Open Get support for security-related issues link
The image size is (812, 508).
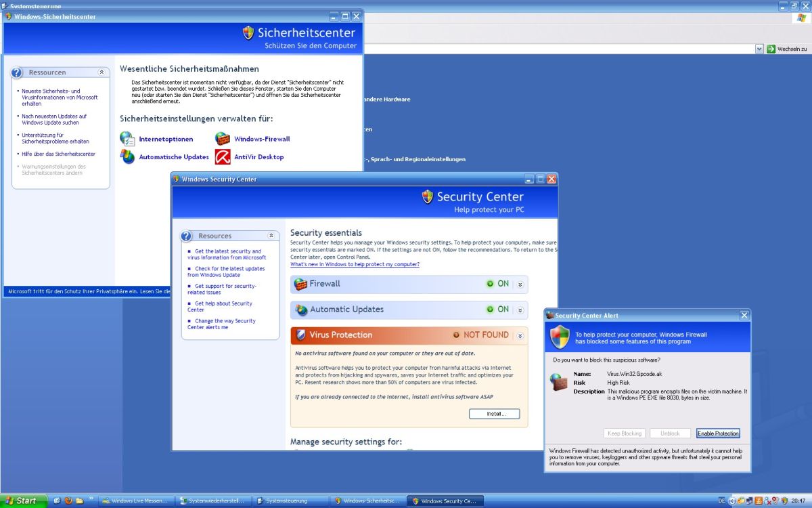(222, 289)
